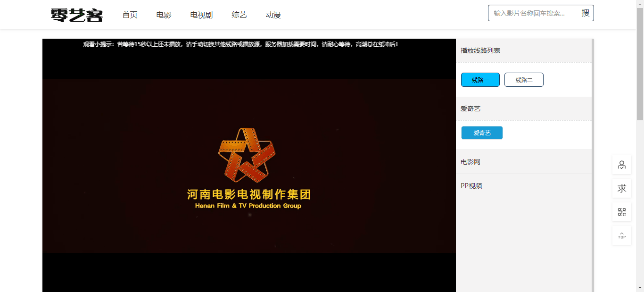Click the 搜 search icon
Screen dimensions: 644x292
pyautogui.click(x=585, y=13)
